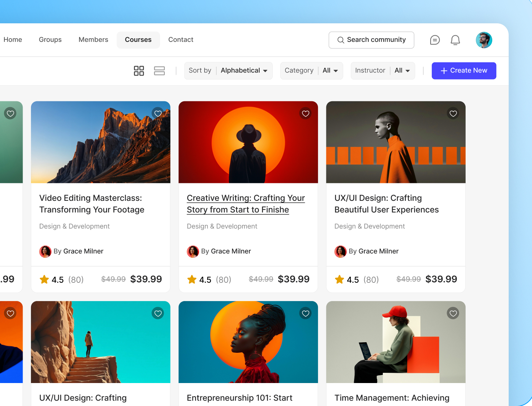The width and height of the screenshot is (532, 406).
Task: Open the red hat silhouette thumbnail
Action: pyautogui.click(x=248, y=142)
